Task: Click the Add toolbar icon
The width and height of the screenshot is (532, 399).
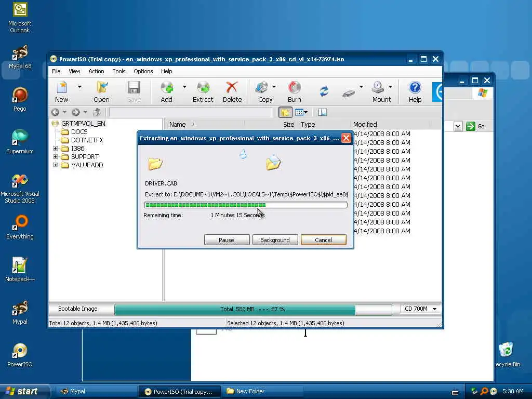Action: tap(167, 91)
